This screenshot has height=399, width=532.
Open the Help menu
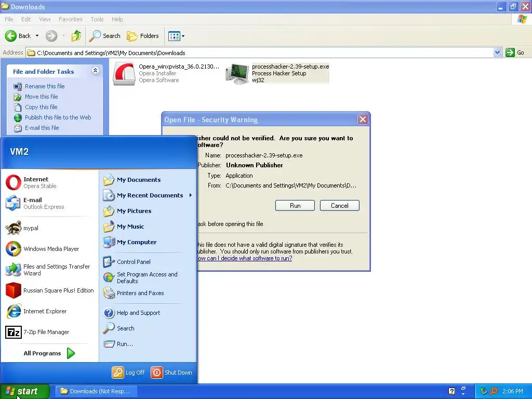pyautogui.click(x=117, y=19)
